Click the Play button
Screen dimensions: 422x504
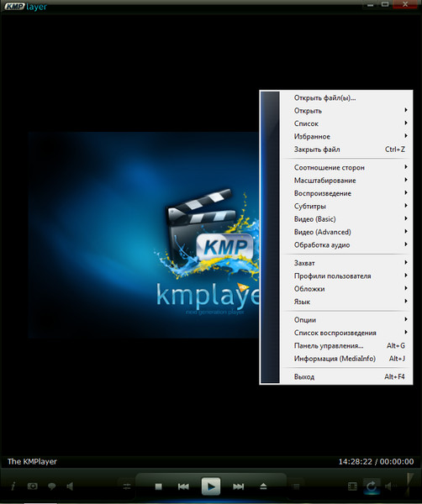(211, 486)
